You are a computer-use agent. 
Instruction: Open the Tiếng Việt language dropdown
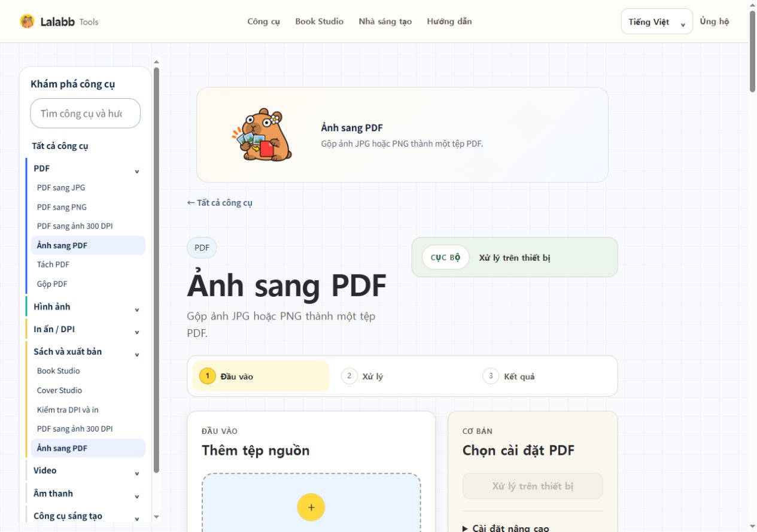pos(656,22)
